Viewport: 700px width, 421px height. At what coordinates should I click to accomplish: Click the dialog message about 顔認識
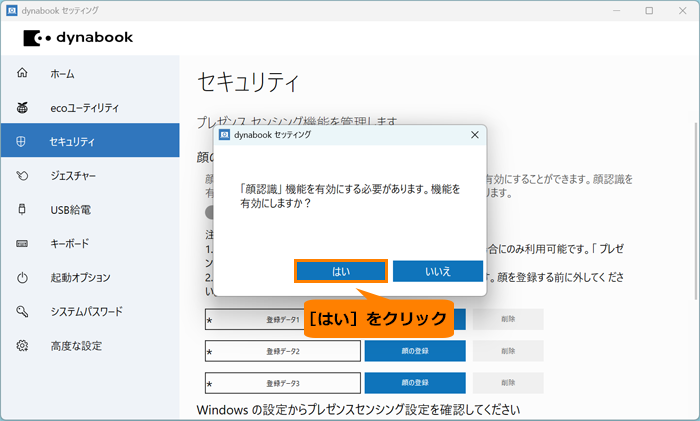click(350, 196)
